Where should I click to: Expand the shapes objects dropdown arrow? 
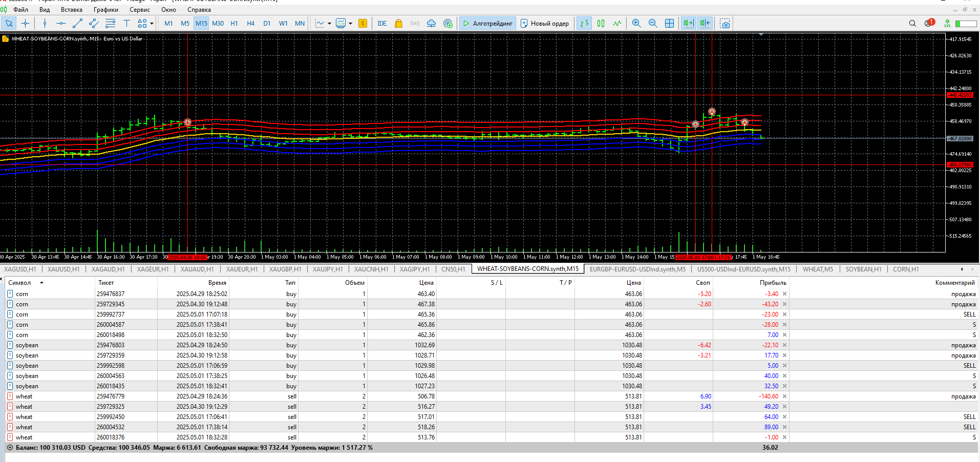point(152,24)
